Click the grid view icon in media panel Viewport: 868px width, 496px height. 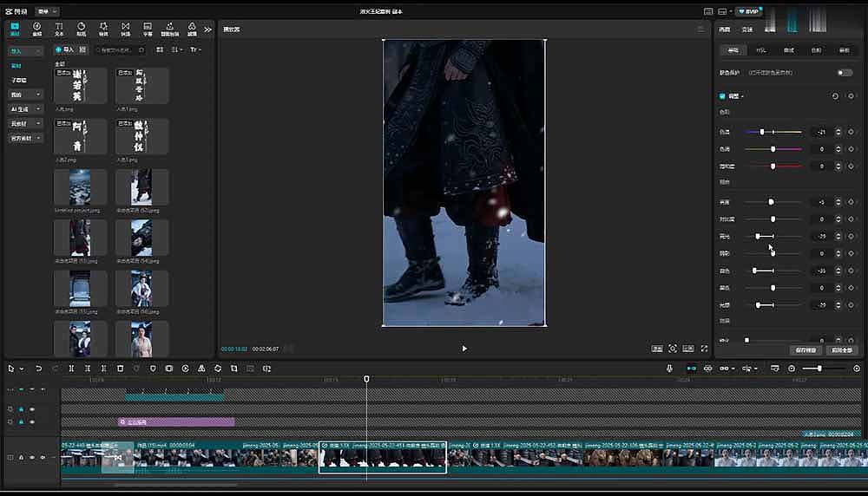(x=160, y=49)
